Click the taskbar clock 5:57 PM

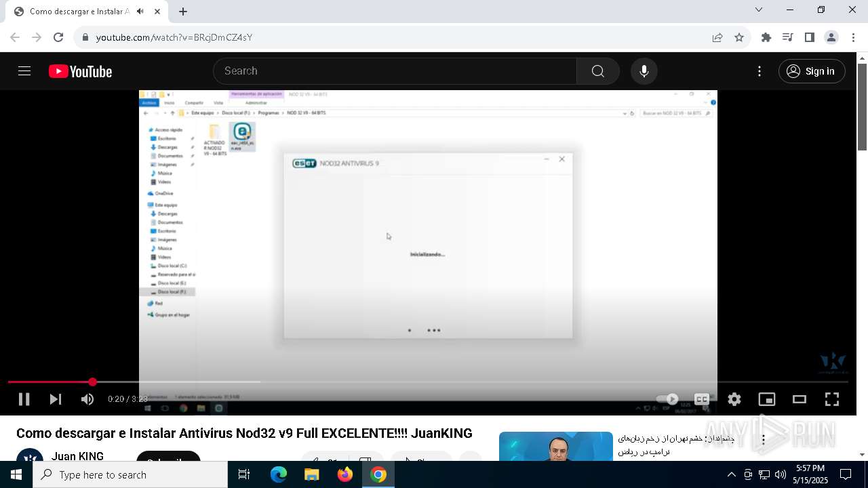810,474
